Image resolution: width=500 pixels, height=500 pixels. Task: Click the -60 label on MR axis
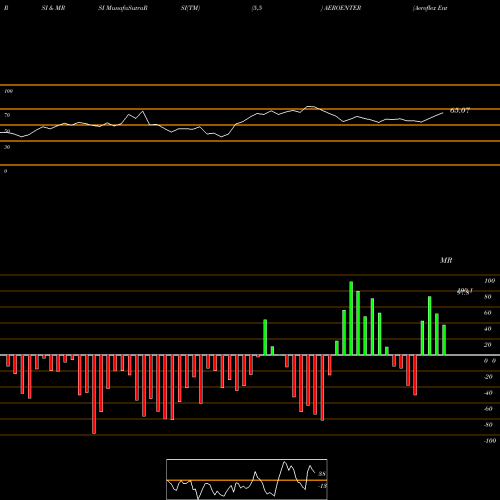488,409
